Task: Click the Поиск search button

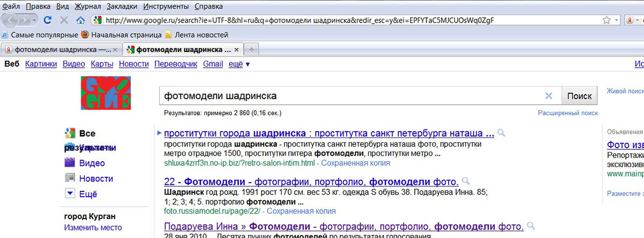Action: [x=579, y=96]
